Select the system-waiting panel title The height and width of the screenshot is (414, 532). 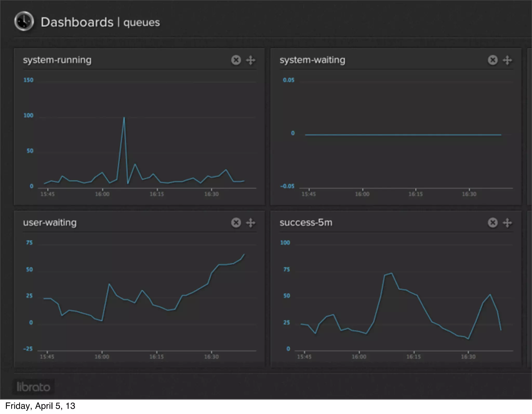pyautogui.click(x=312, y=60)
